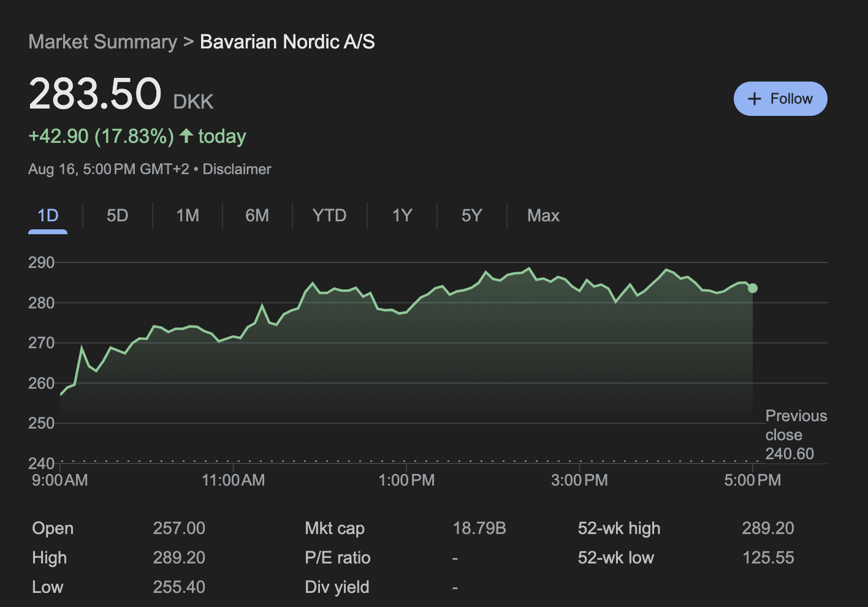The width and height of the screenshot is (868, 607).
Task: Click the 3:00 PM axis label
Action: pos(579,480)
